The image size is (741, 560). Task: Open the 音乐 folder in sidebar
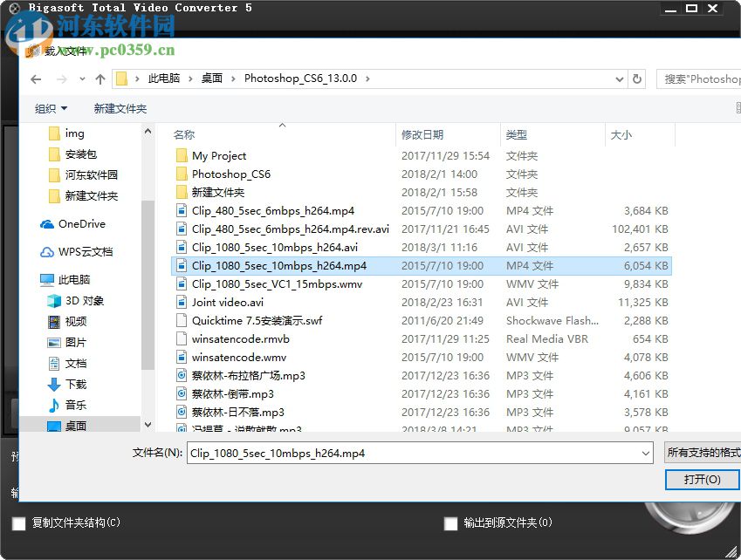(74, 405)
